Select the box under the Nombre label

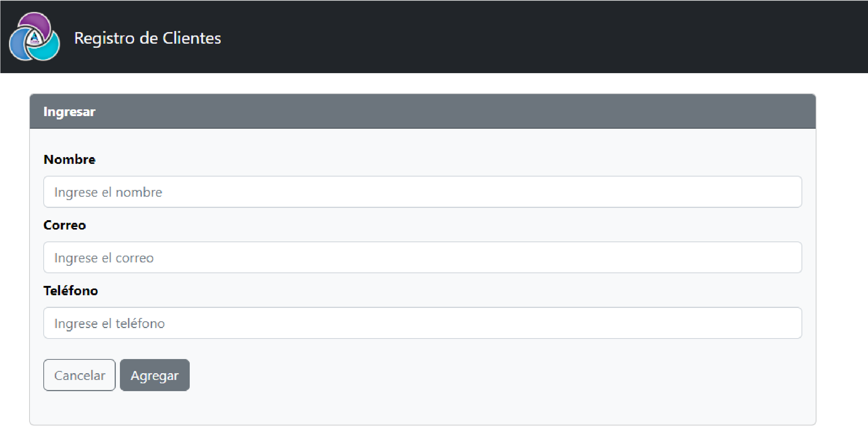click(422, 192)
